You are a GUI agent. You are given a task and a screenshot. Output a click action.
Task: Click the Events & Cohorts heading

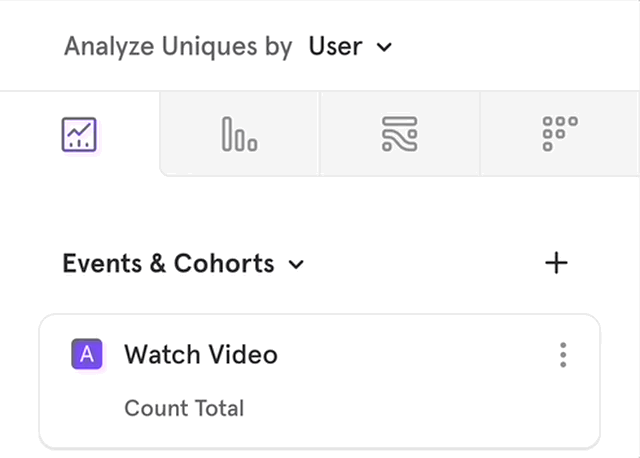[x=168, y=264]
